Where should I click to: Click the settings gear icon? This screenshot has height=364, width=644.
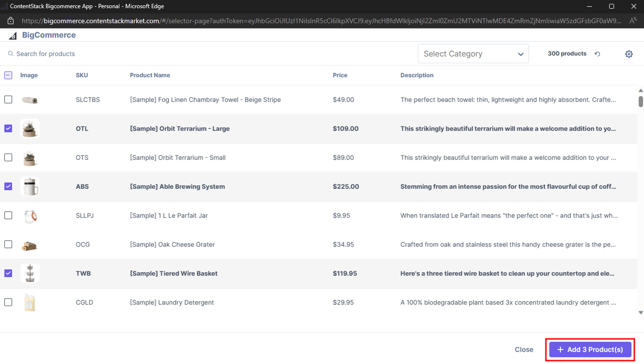629,54
